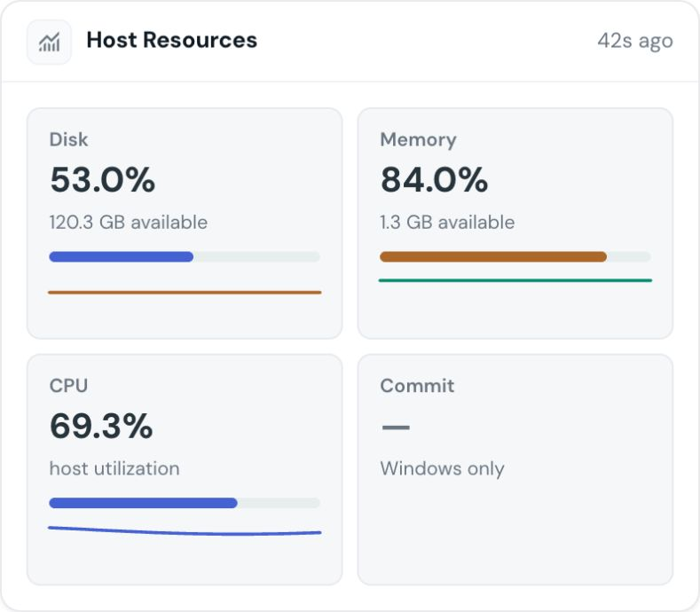Click the Disk label

point(68,140)
